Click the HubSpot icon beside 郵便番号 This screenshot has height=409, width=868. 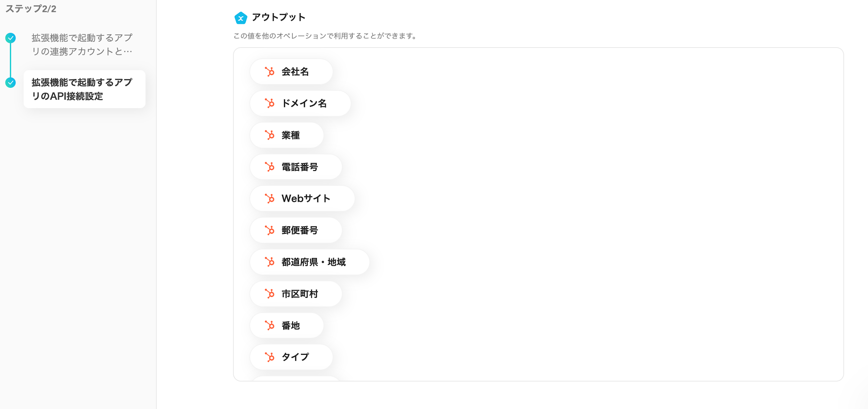[269, 230]
